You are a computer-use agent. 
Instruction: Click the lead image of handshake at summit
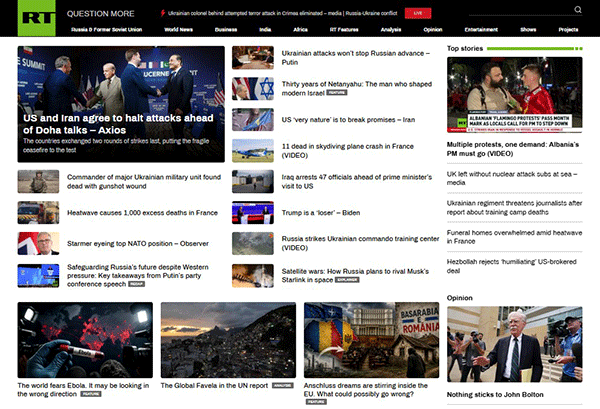pos(121,78)
